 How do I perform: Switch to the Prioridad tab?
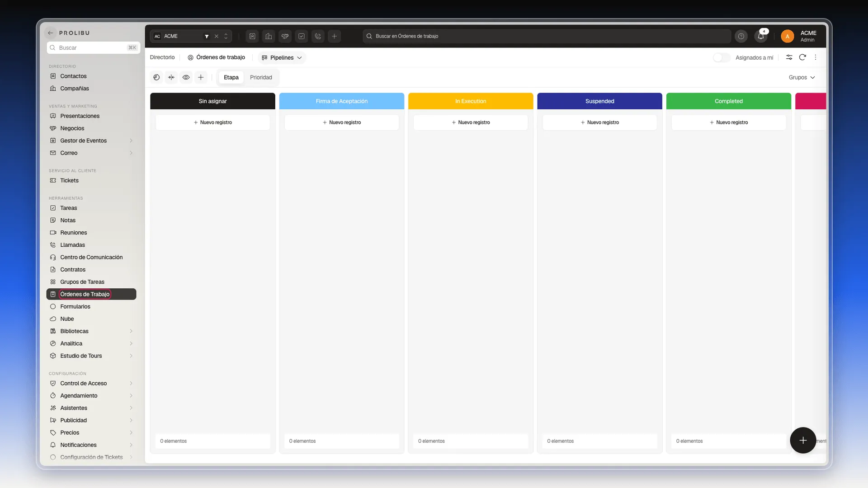(x=261, y=77)
